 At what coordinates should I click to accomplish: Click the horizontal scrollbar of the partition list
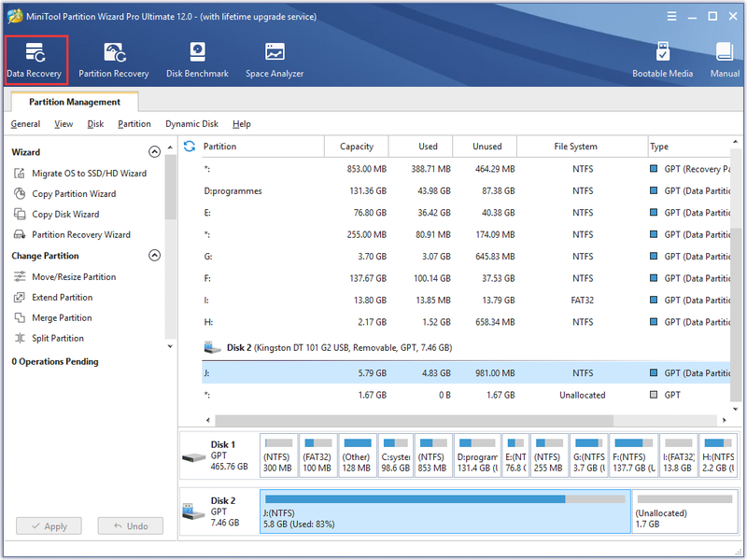414,421
